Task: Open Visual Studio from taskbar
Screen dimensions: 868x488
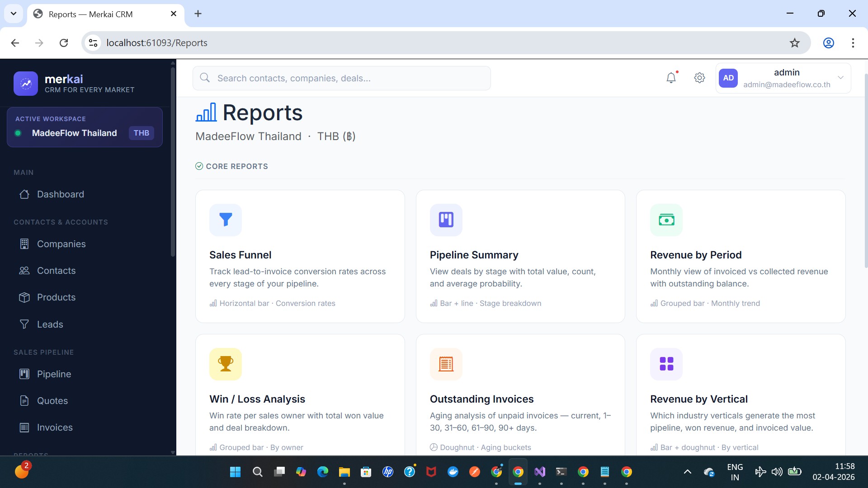Action: pyautogui.click(x=540, y=472)
